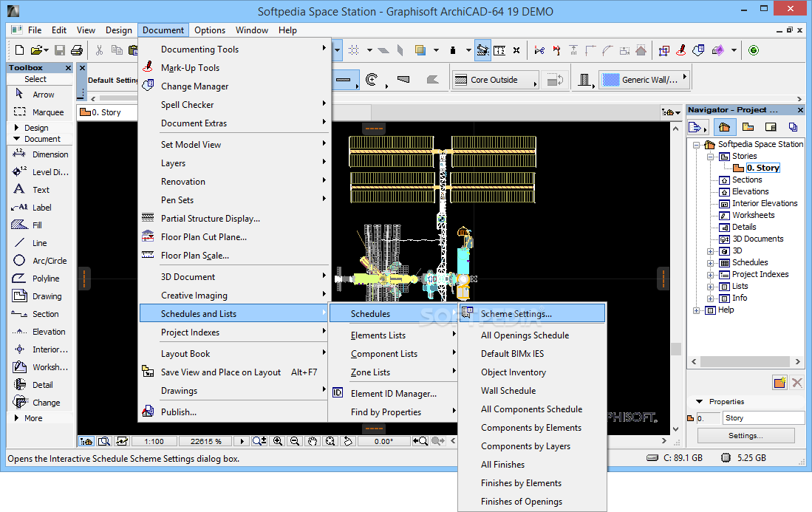812x512 pixels.
Task: Close the Toolbox panel
Action: [68, 68]
